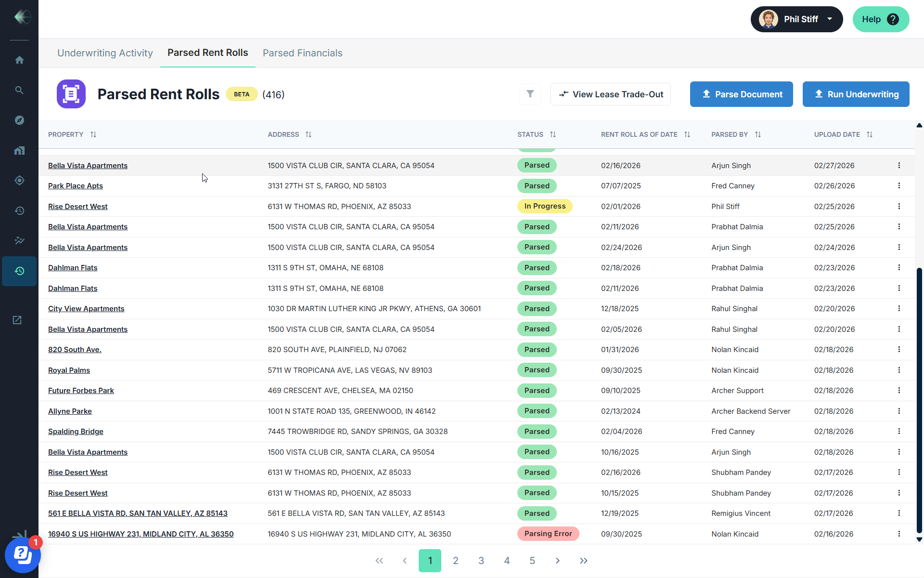The height and width of the screenshot is (578, 924).
Task: Open the chat support bubble icon
Action: pyautogui.click(x=22, y=555)
